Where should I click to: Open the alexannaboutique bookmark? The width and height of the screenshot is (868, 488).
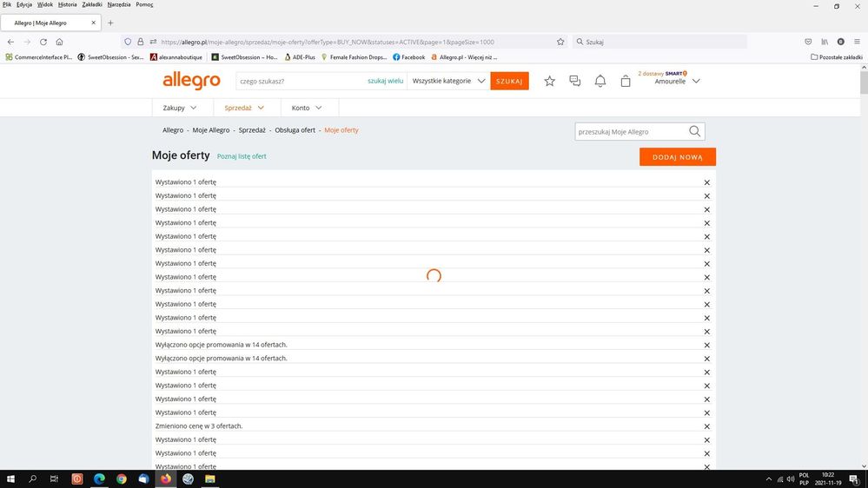[x=176, y=57]
